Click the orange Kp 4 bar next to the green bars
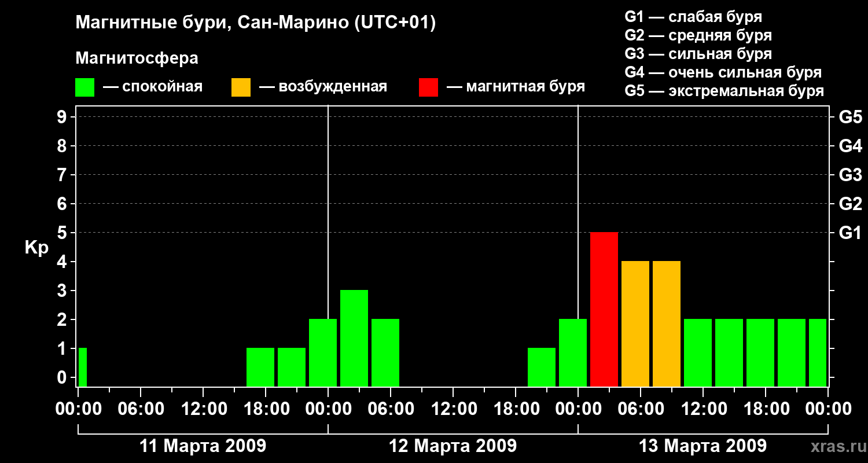 667,324
